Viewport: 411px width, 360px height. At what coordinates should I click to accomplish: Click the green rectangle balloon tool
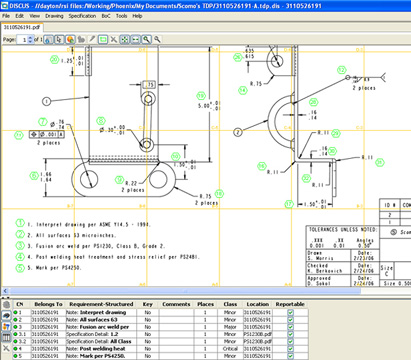click(x=103, y=39)
